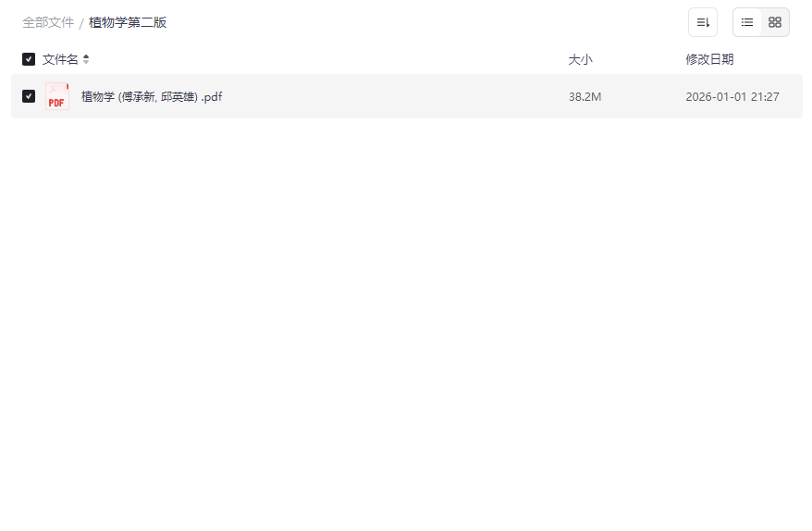Uncheck the select-all checkbox in header
This screenshot has width=812, height=531.
click(x=29, y=59)
